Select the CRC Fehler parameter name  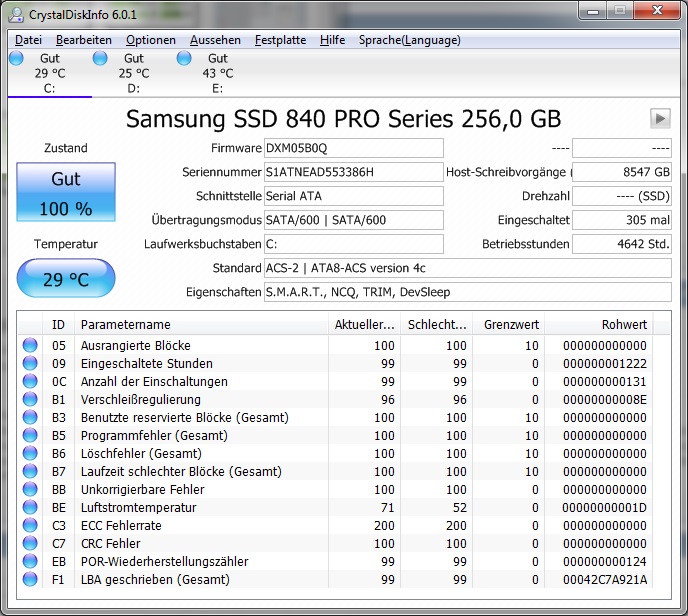coord(111,543)
